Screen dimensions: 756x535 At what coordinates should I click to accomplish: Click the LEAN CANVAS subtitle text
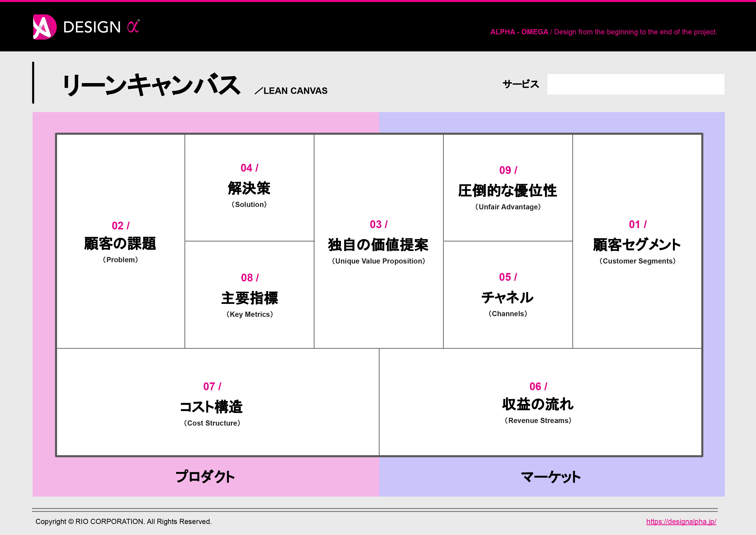tap(291, 91)
